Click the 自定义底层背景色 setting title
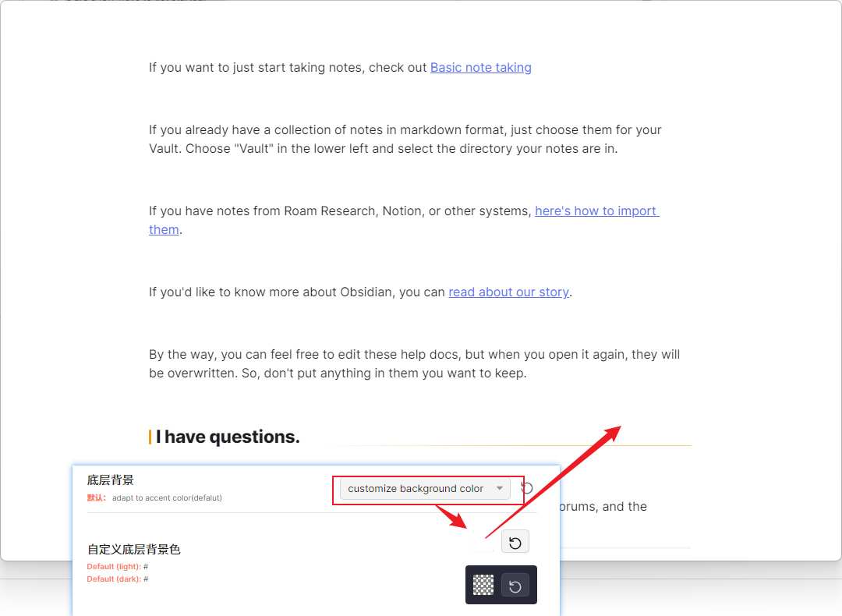The width and height of the screenshot is (842, 616). (134, 549)
